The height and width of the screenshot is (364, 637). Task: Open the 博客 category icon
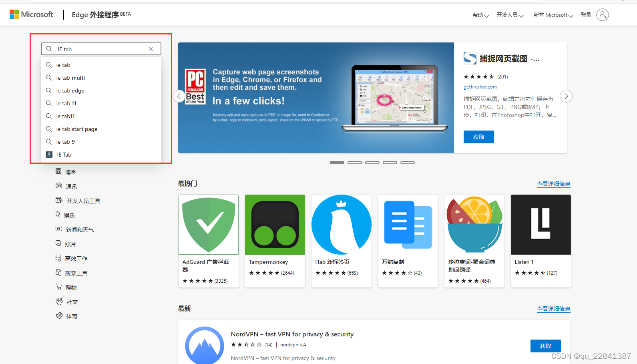(58, 171)
